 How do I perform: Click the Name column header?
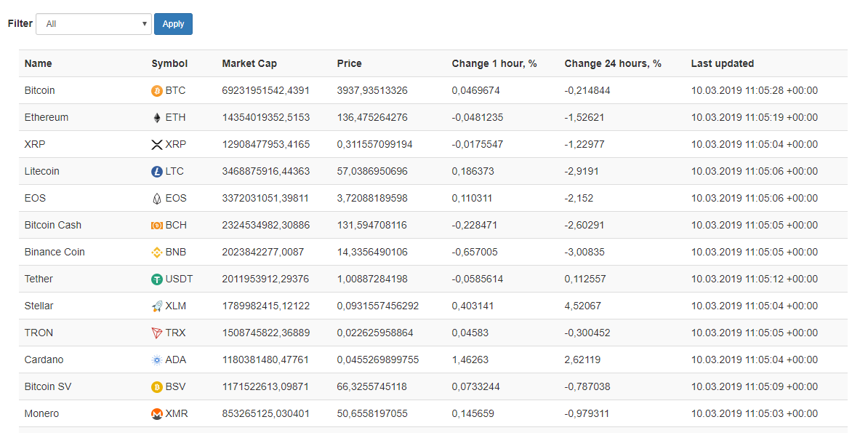click(39, 63)
